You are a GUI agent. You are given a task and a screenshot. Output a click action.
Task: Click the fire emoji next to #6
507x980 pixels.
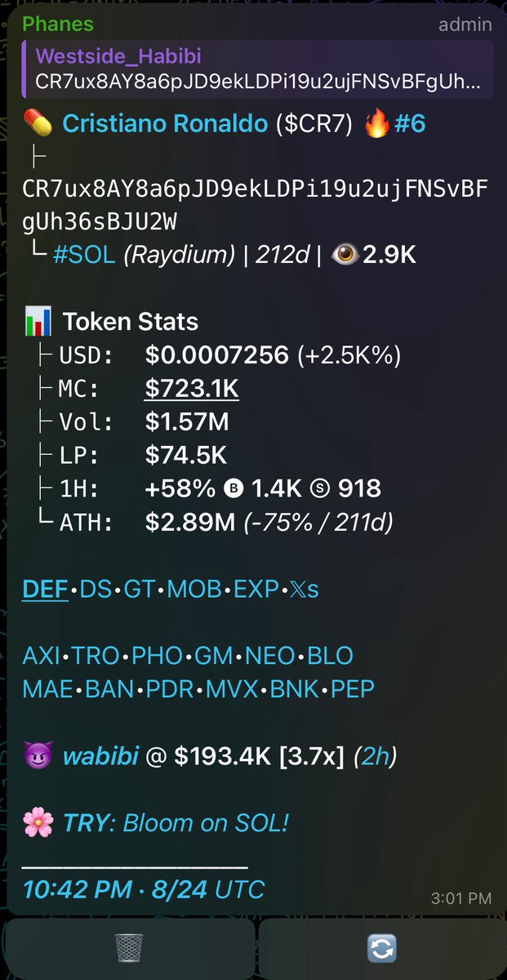[x=376, y=124]
